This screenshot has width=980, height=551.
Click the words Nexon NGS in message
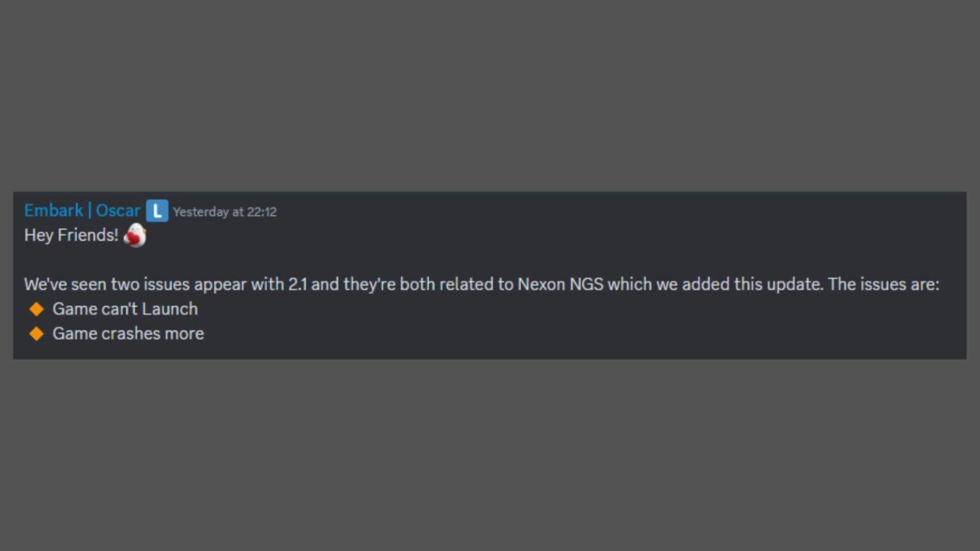560,284
